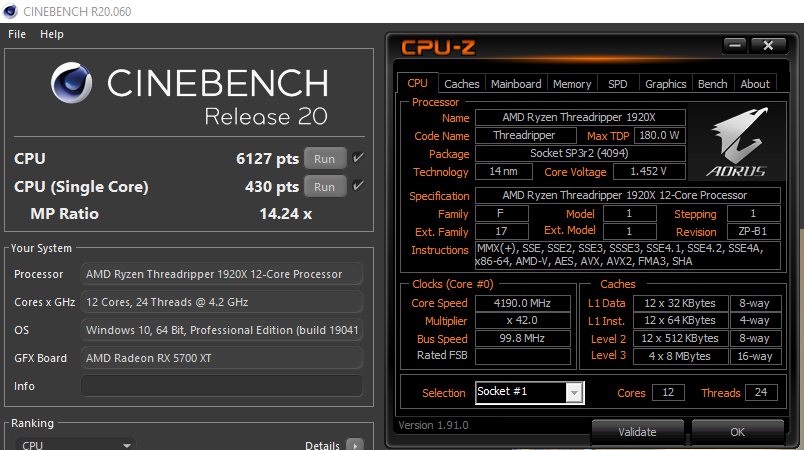Open the About tab in CPU-Z
The width and height of the screenshot is (804, 450).
(755, 84)
